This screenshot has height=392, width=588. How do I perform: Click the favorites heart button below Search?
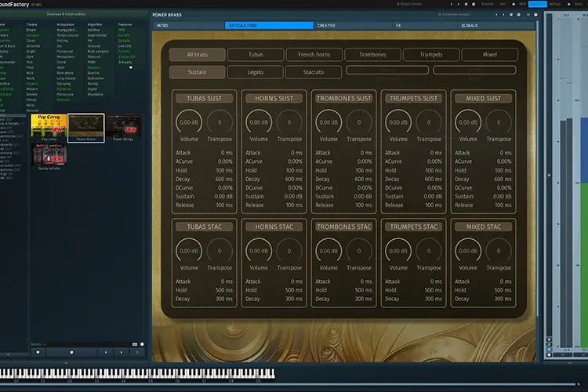click(x=38, y=352)
